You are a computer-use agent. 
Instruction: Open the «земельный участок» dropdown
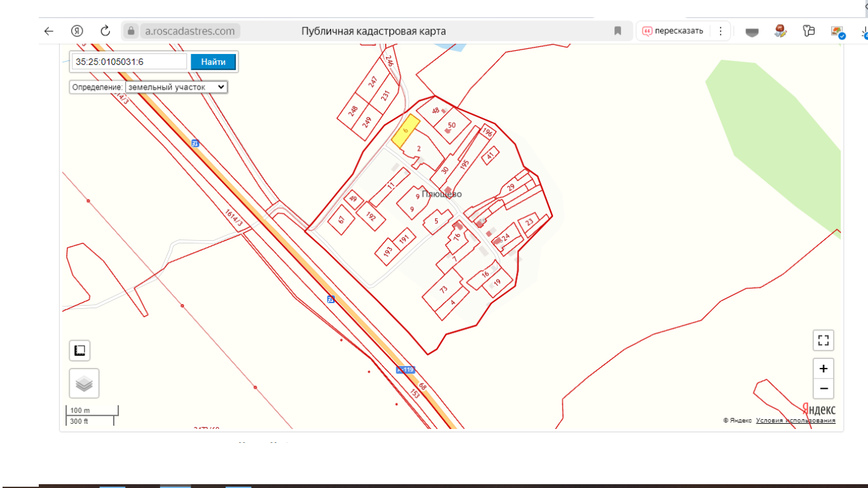(176, 87)
